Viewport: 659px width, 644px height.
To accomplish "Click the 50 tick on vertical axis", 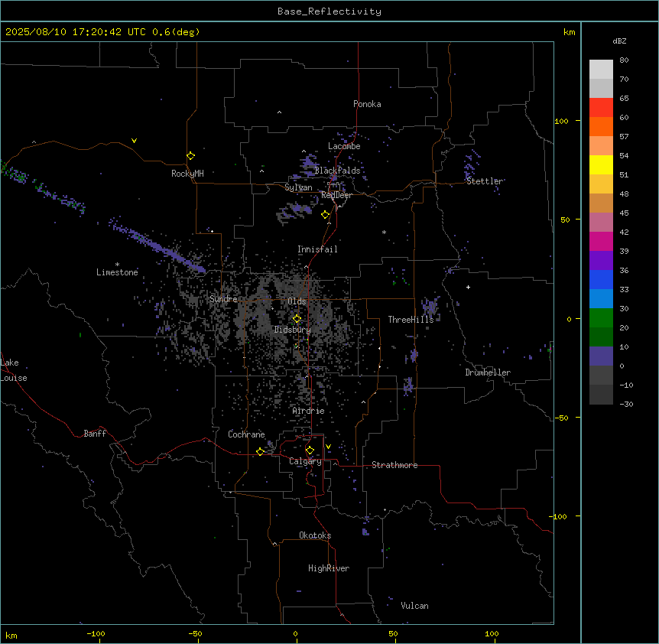I will pyautogui.click(x=565, y=220).
